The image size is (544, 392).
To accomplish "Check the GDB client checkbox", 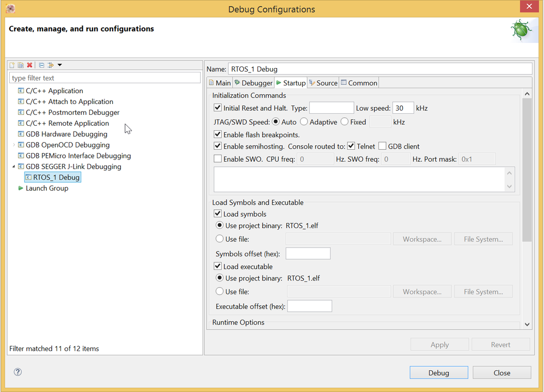I will (x=382, y=146).
